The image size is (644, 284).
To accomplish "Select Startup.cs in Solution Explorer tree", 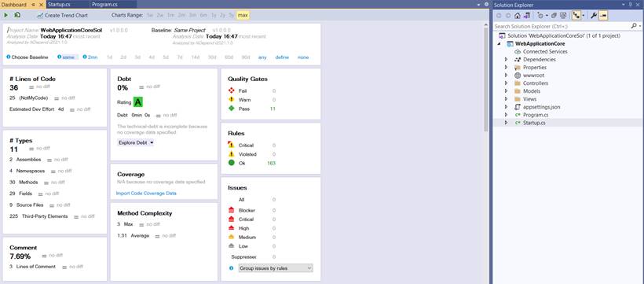I will 534,123.
